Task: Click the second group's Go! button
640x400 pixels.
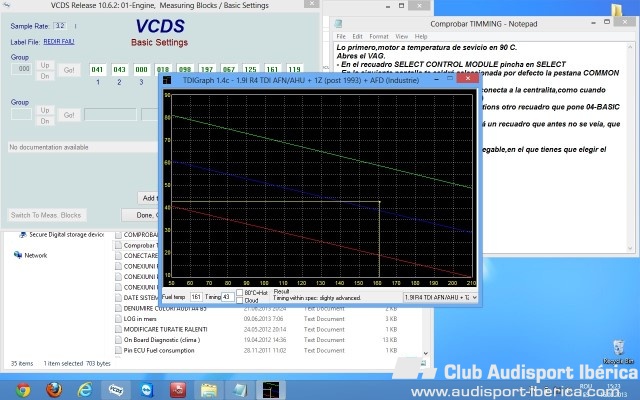Action: pyautogui.click(x=69, y=115)
